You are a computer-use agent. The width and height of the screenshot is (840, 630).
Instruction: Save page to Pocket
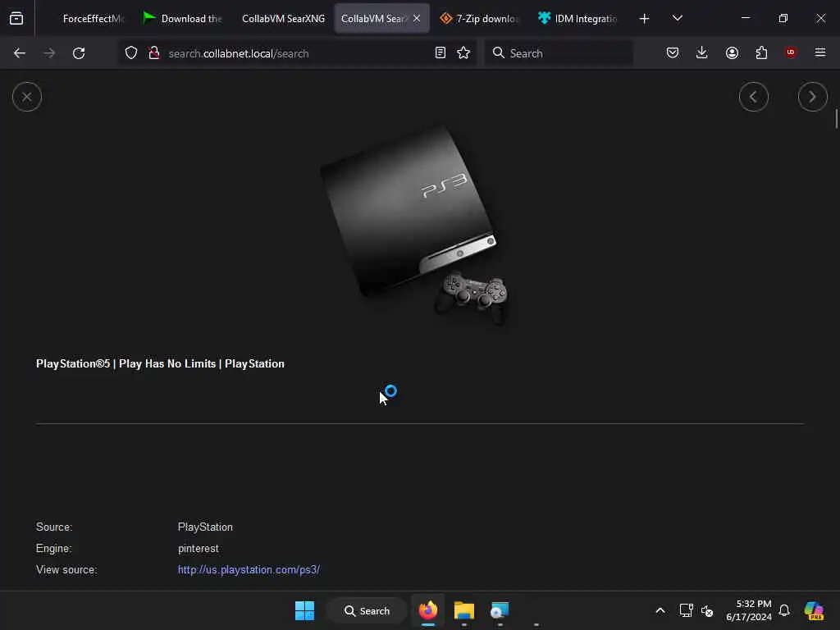tap(673, 53)
